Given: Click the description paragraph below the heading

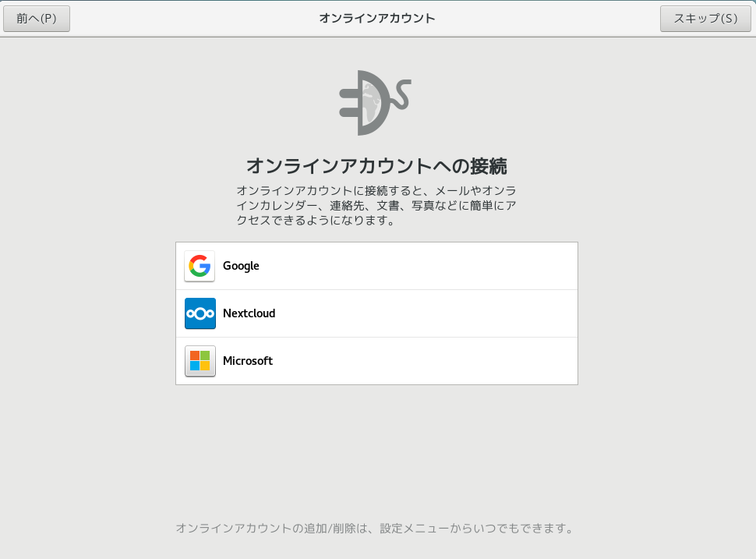Looking at the screenshot, I should coord(376,206).
